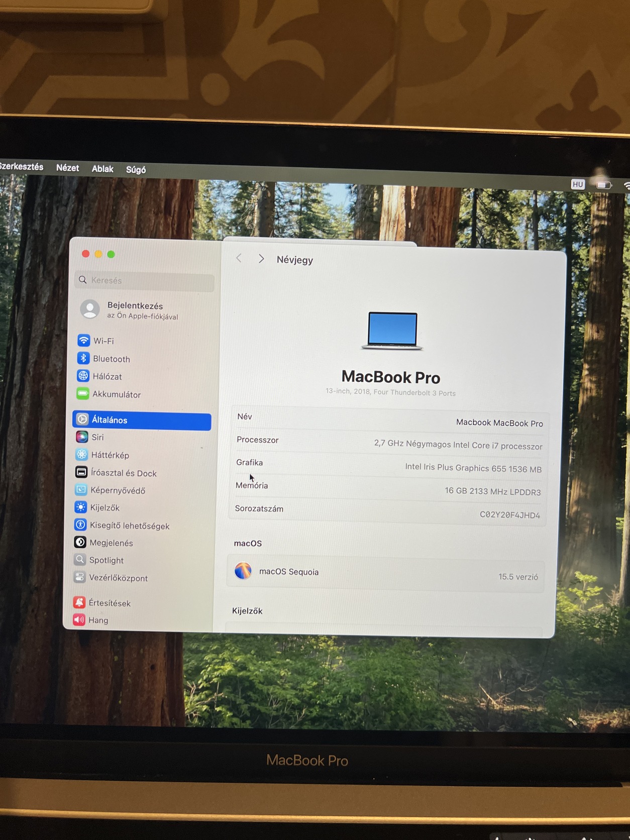630x840 pixels.
Task: Click the Keresés search field
Action: [x=145, y=280]
